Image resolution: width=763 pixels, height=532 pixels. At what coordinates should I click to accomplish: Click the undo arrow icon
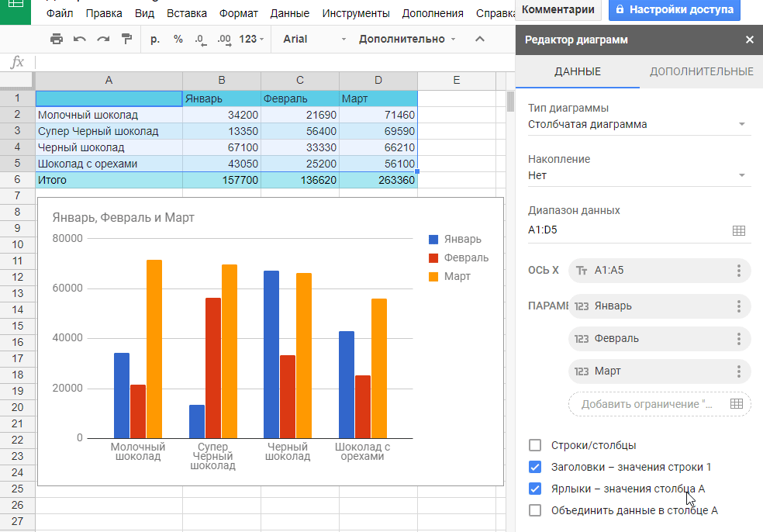(80, 39)
